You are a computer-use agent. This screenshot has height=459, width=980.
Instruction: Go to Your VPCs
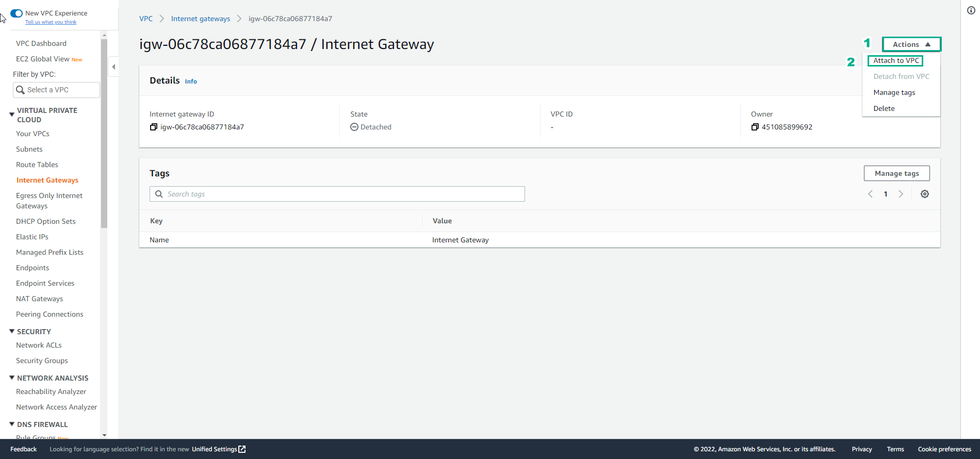pos(32,134)
